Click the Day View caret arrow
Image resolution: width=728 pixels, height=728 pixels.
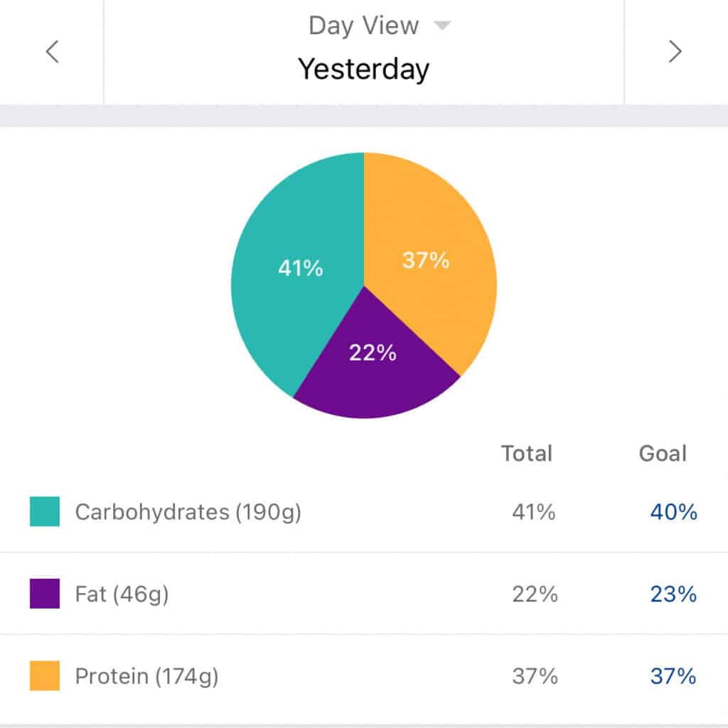pyautogui.click(x=441, y=24)
